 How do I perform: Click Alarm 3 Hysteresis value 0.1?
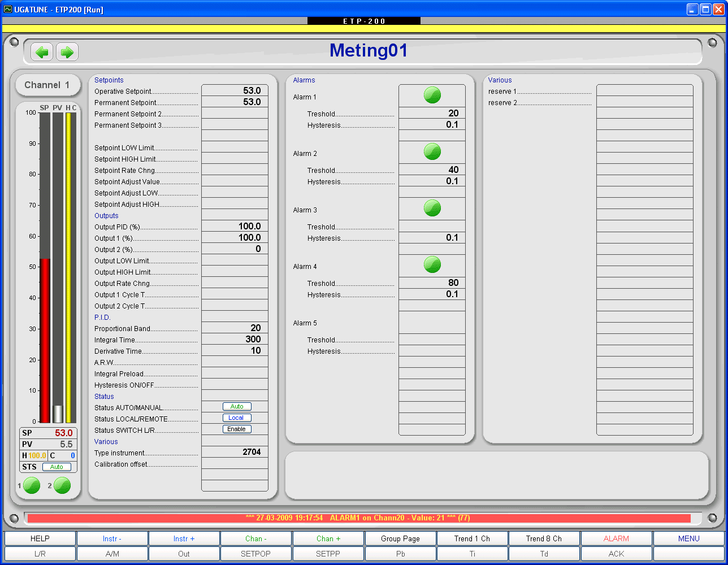click(432, 237)
